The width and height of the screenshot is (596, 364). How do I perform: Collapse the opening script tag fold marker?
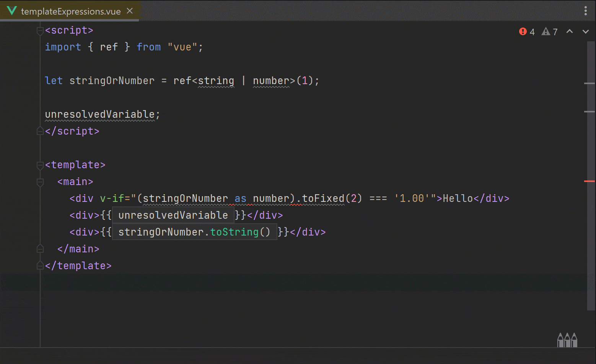[40, 31]
